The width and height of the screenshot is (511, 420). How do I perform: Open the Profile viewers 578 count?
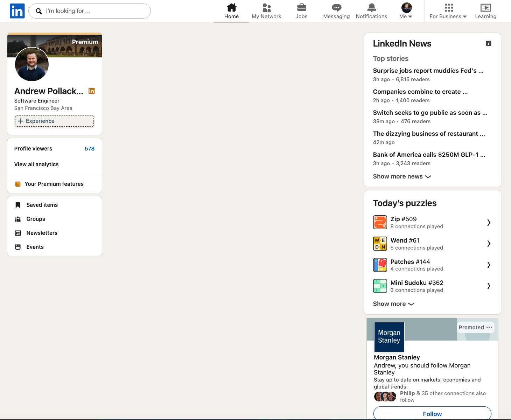click(x=90, y=149)
